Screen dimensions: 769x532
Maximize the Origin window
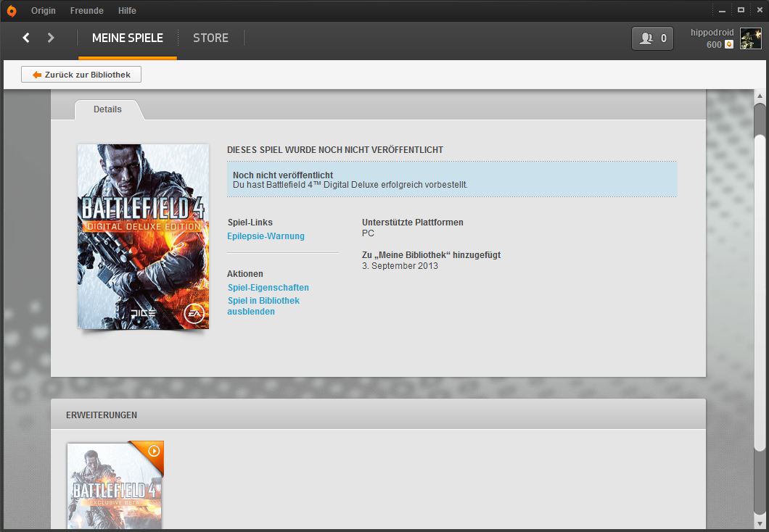tap(741, 10)
